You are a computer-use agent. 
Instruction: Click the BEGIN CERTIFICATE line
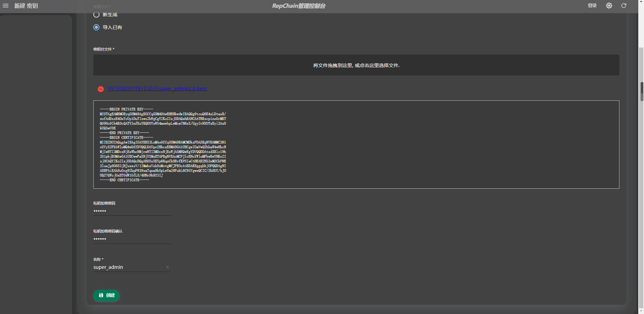click(126, 137)
